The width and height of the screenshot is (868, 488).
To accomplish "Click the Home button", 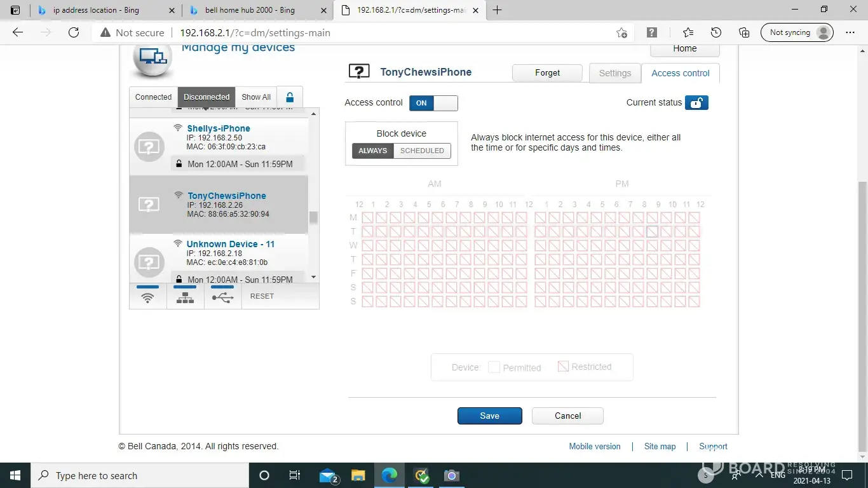I will 685,49.
